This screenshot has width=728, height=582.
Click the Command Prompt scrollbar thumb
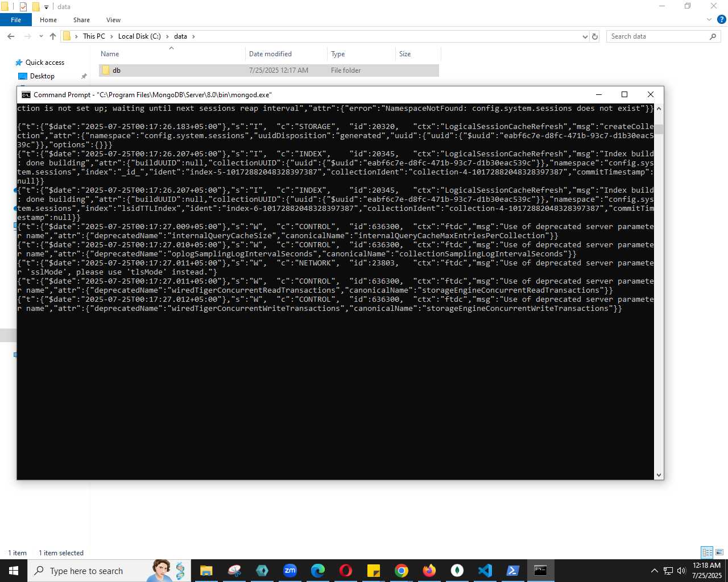(x=659, y=129)
